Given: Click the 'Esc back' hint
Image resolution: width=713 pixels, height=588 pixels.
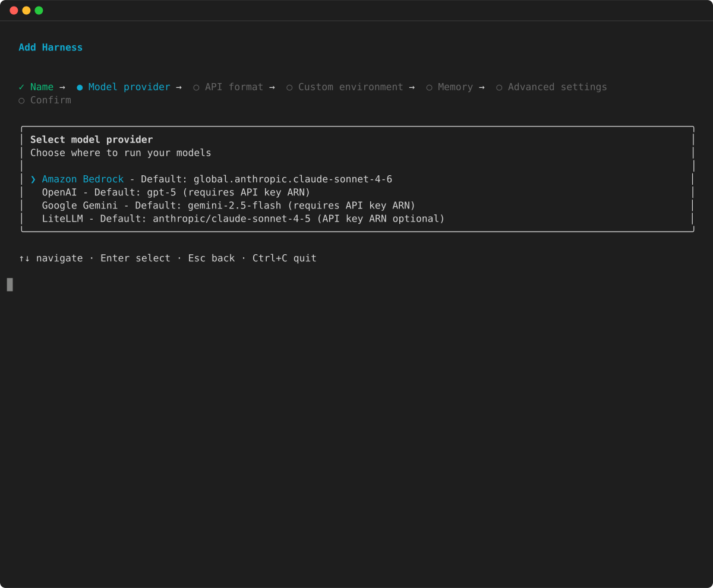Looking at the screenshot, I should pos(212,258).
